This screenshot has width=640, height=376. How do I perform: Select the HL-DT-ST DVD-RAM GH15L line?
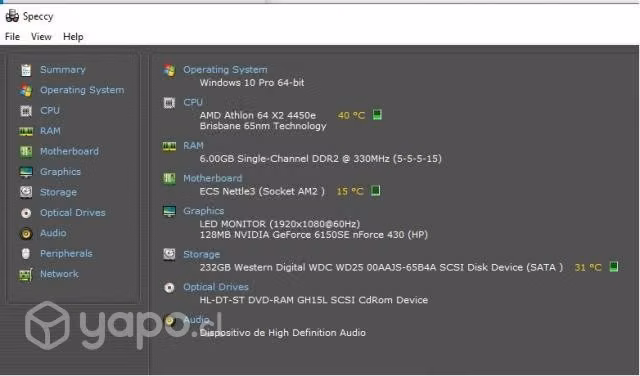click(314, 300)
